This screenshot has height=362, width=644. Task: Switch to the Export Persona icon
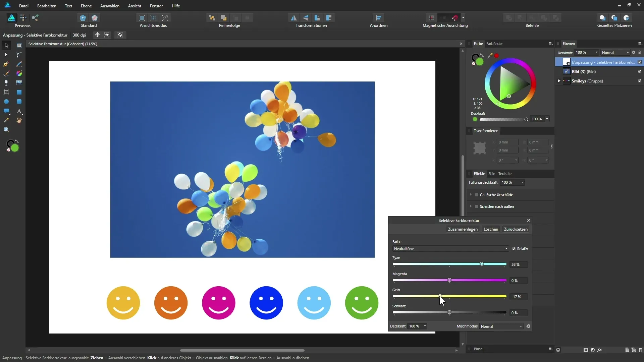[35, 18]
